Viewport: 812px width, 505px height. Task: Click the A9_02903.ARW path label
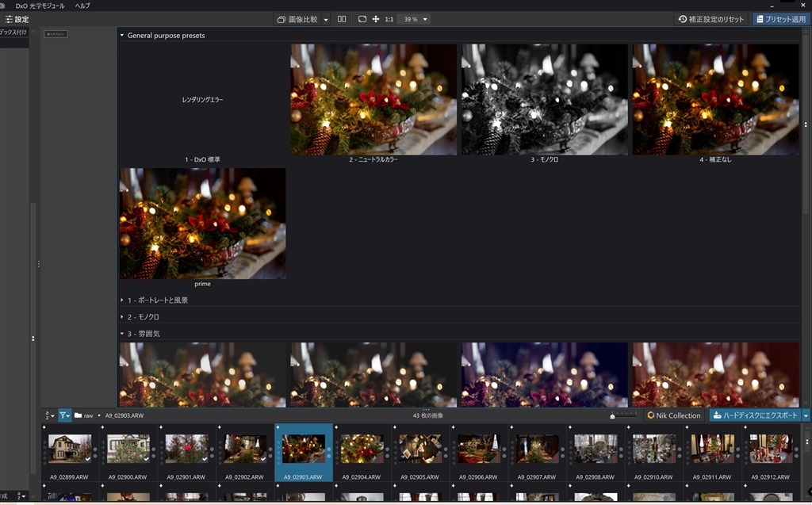(124, 415)
